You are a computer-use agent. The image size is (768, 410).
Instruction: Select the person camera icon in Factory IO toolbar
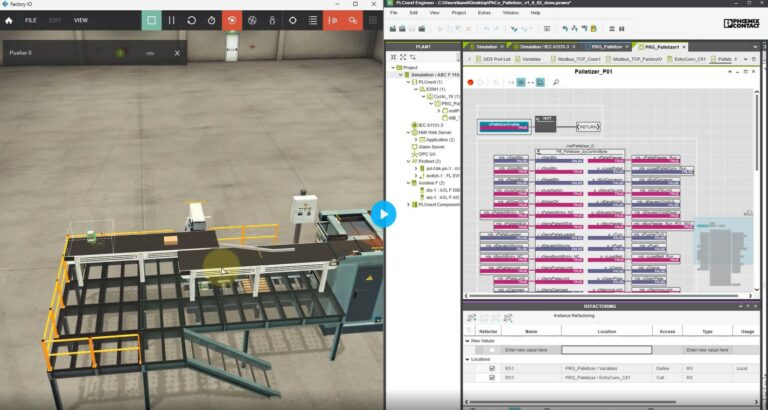(272, 21)
